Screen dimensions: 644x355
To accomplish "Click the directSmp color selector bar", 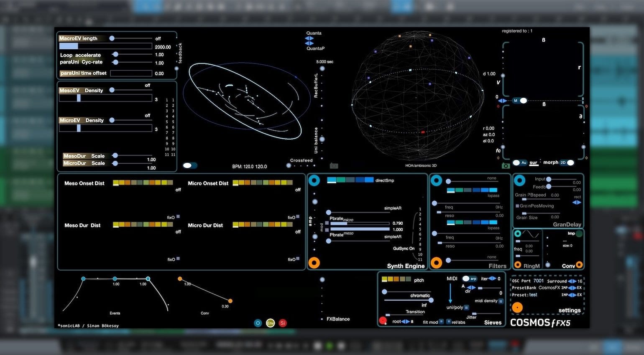I will click(350, 180).
